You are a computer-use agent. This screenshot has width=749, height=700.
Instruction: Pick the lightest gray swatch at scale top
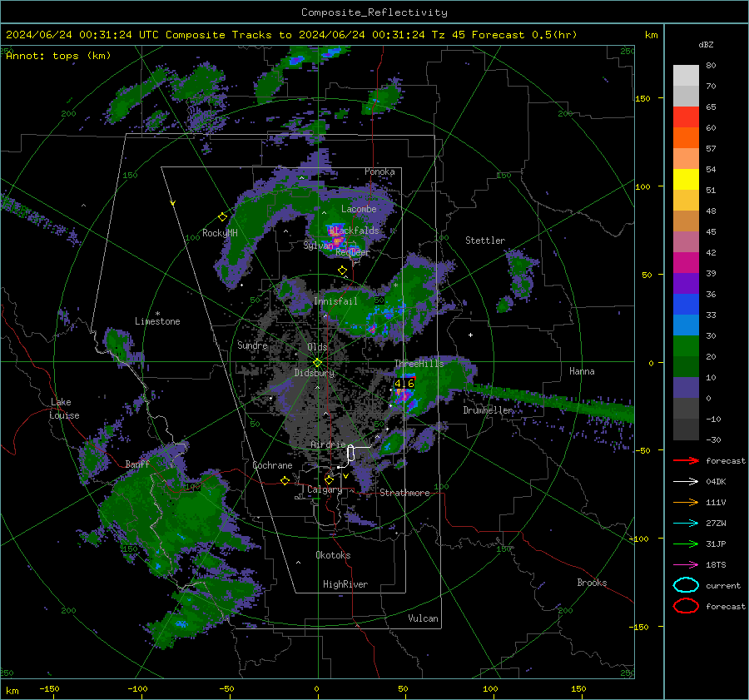click(686, 76)
